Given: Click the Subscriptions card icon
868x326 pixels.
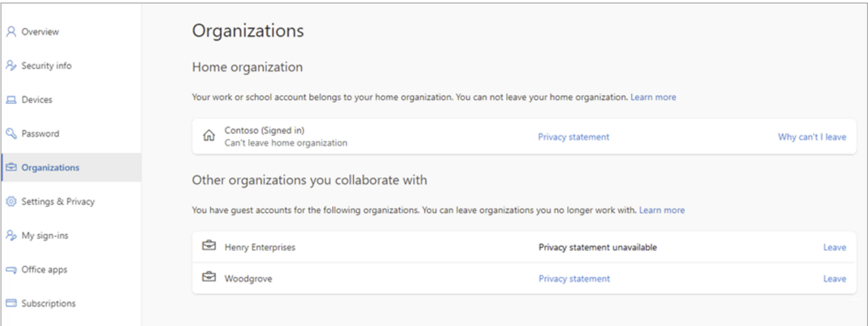Looking at the screenshot, I should [x=11, y=303].
